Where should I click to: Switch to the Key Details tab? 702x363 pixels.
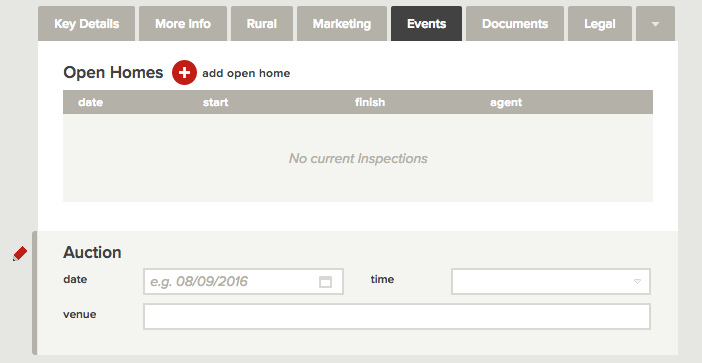click(86, 24)
